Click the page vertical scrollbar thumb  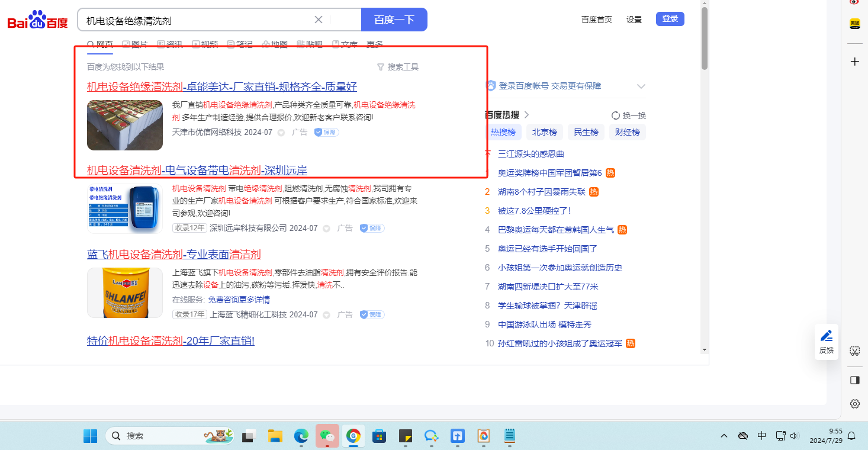[704, 38]
